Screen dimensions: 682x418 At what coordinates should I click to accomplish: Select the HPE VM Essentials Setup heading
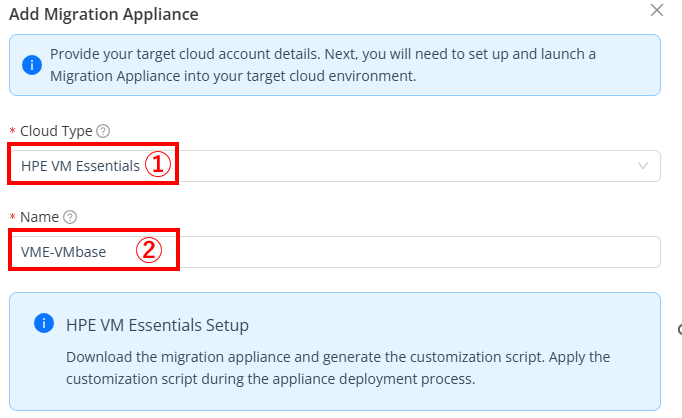pyautogui.click(x=157, y=325)
